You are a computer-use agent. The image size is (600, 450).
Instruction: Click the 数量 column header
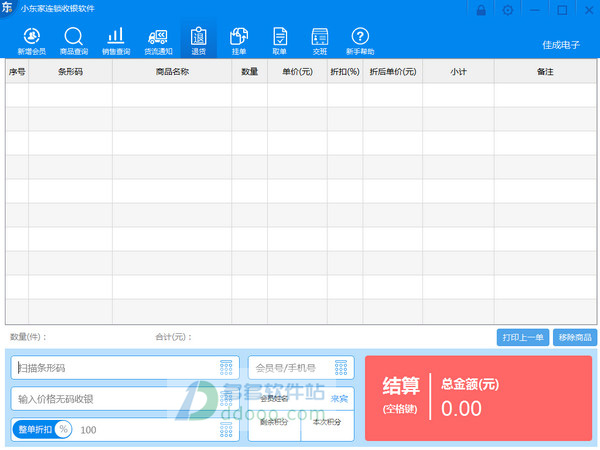tap(249, 72)
